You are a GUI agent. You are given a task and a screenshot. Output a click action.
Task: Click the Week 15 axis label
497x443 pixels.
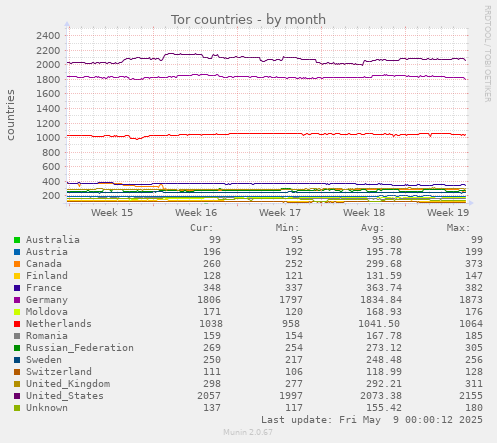coord(112,213)
